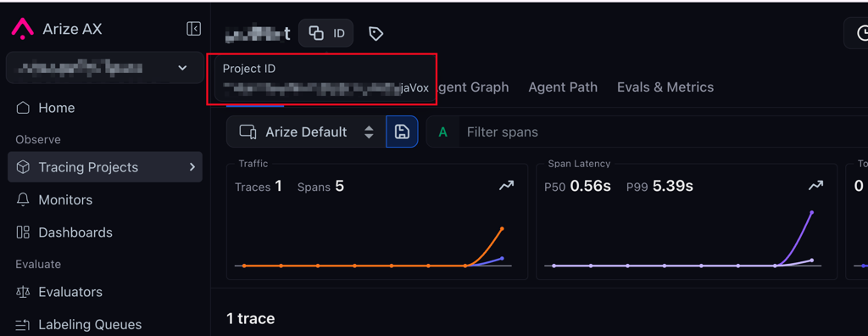This screenshot has width=868, height=336.
Task: Open the blurred workspace selector dropdown
Action: (x=104, y=68)
